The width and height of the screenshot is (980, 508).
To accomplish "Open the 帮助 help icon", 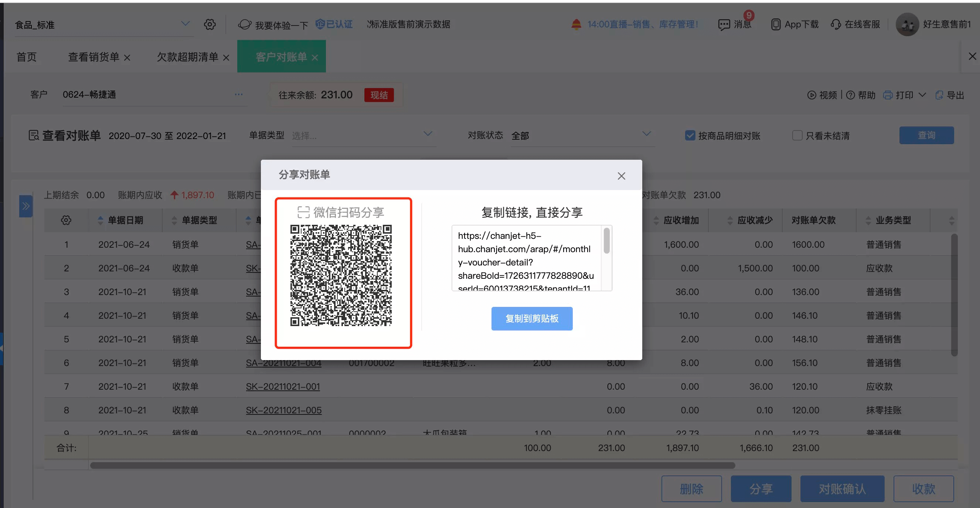I will tap(850, 95).
